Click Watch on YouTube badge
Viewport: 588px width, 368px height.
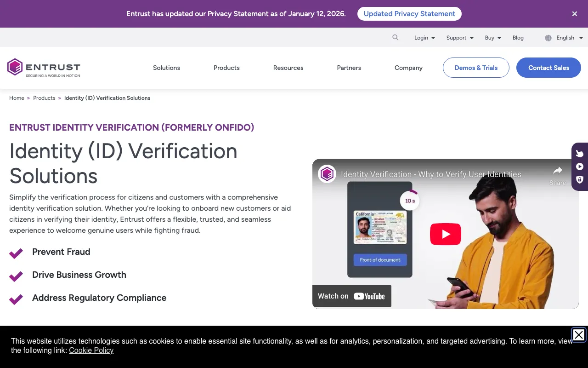(352, 296)
